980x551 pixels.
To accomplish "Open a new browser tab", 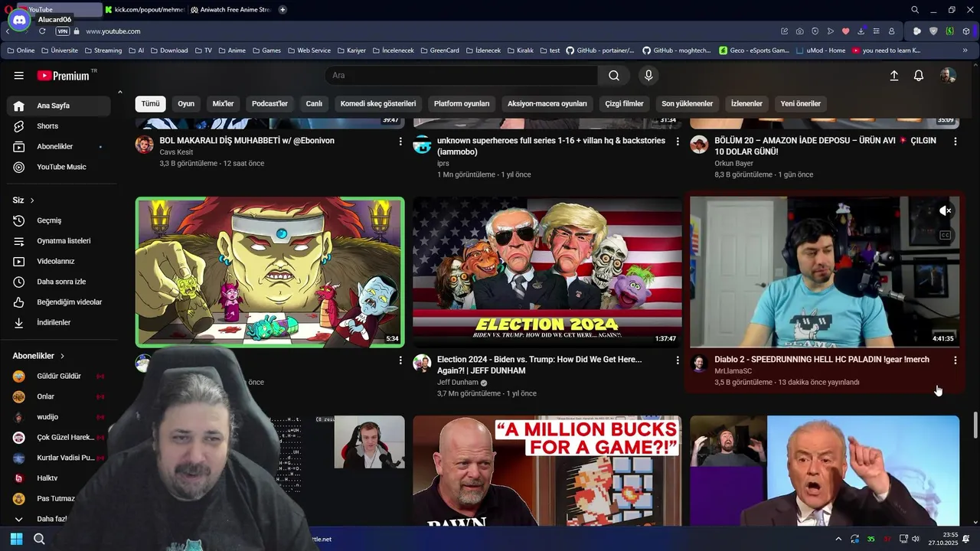I will coord(283,10).
